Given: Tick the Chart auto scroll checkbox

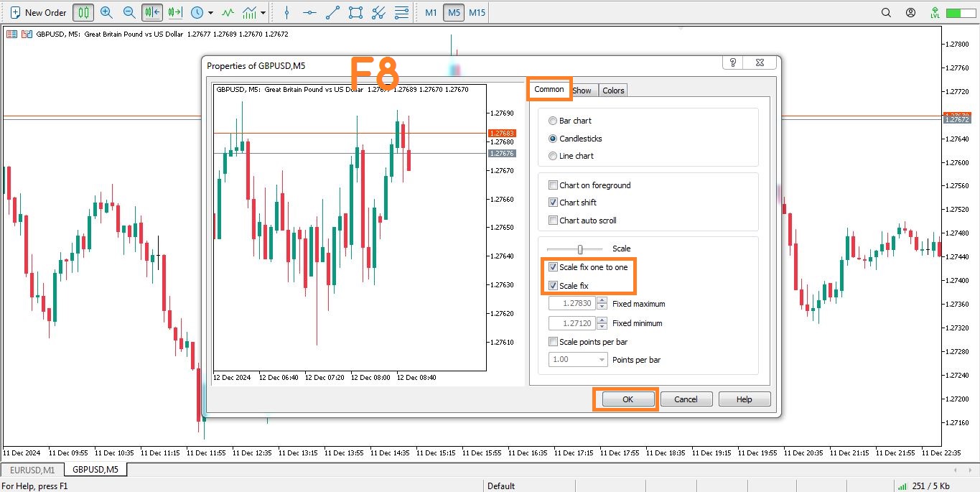Looking at the screenshot, I should coord(553,221).
